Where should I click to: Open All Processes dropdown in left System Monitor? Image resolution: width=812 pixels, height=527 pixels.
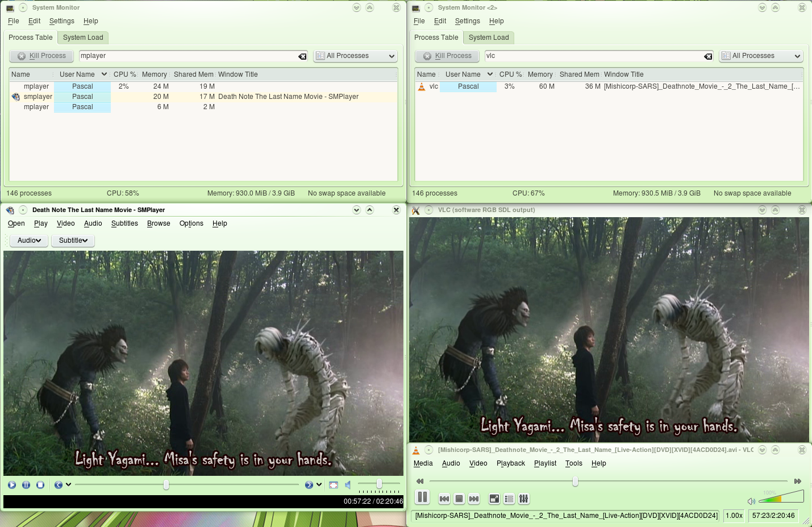click(x=355, y=56)
